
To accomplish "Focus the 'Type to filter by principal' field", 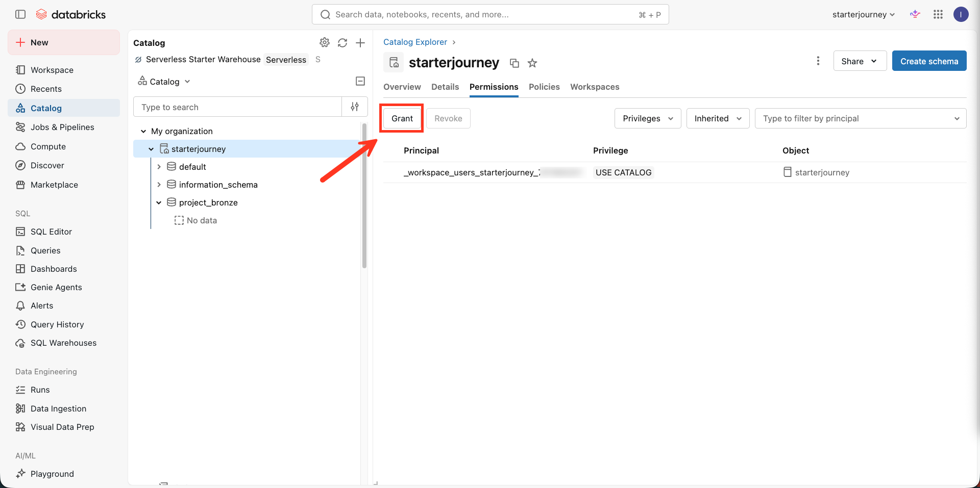I will [x=861, y=118].
